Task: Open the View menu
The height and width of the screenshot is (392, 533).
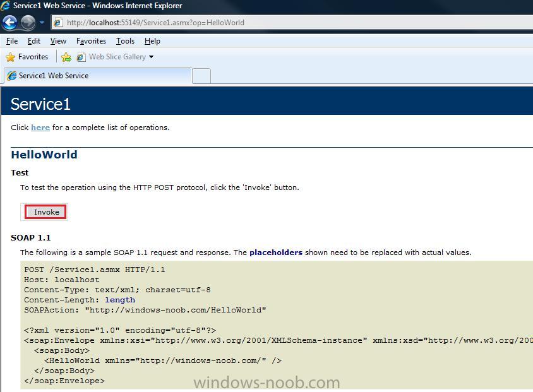Action: click(58, 41)
